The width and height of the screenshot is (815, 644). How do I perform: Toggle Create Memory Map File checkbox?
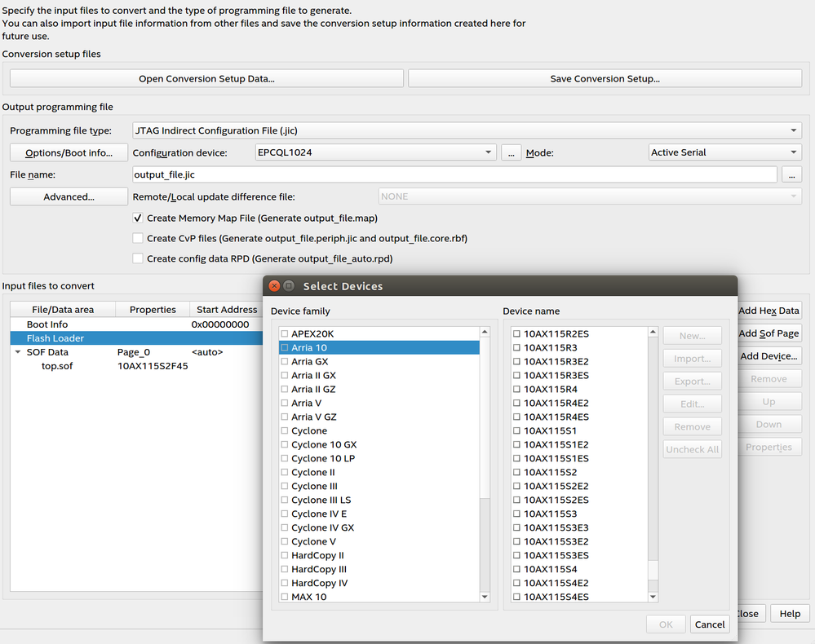pos(138,218)
